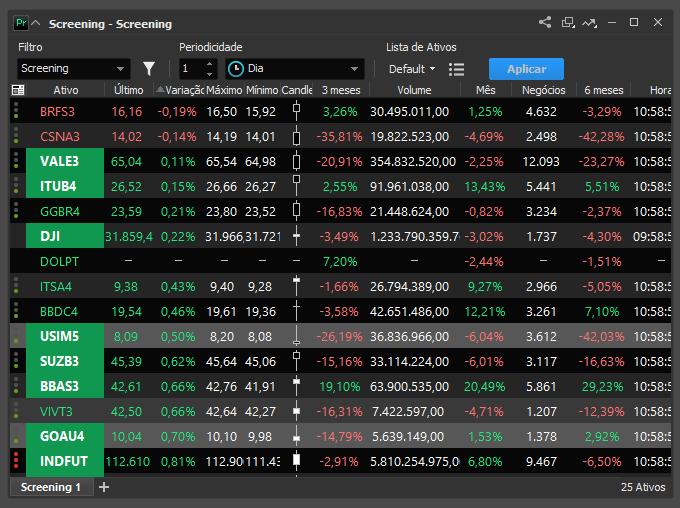
Task: Open the three-dot menu for ITUB4 row
Action: click(16, 185)
